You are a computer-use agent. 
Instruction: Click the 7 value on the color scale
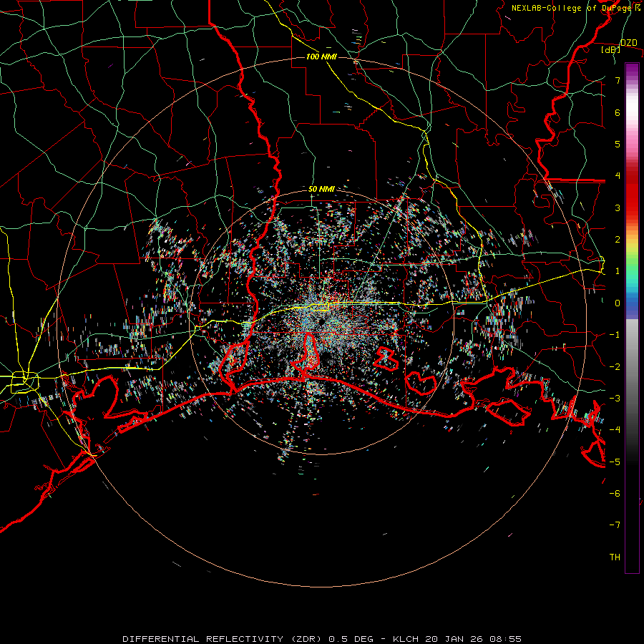point(618,80)
